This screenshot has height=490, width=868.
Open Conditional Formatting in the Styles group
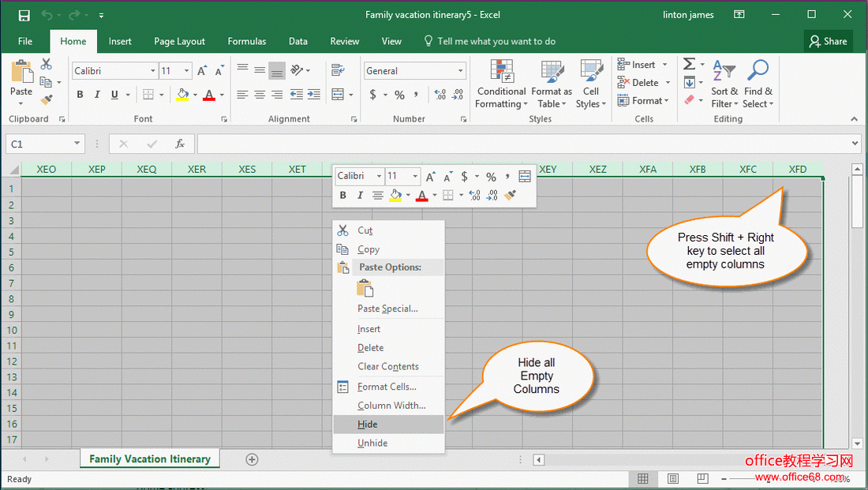coord(502,84)
